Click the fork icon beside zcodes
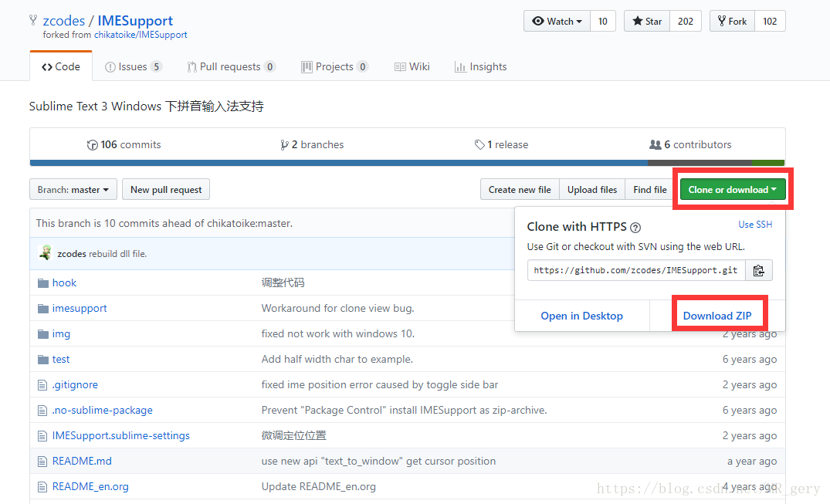Image resolution: width=830 pixels, height=504 pixels. pos(33,20)
